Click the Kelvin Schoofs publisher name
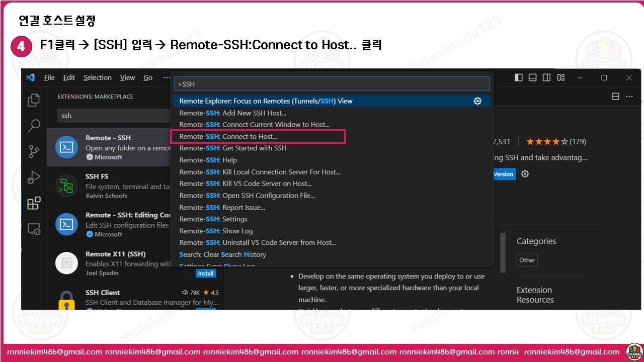Image resolution: width=644 pixels, height=362 pixels. [x=107, y=196]
